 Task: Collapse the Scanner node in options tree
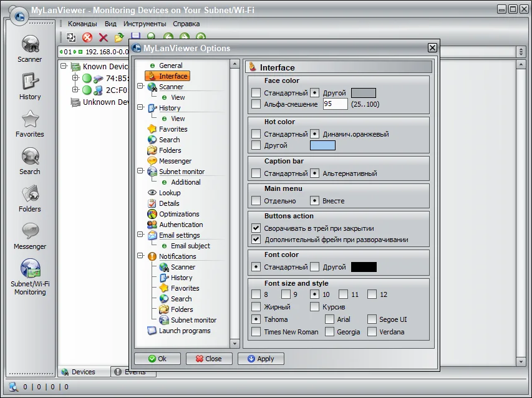tap(140, 86)
